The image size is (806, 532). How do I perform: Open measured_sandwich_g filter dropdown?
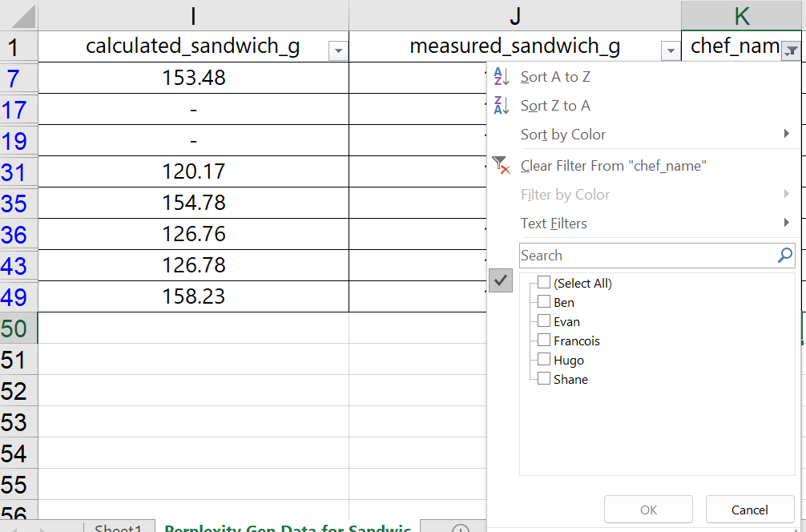coord(671,51)
